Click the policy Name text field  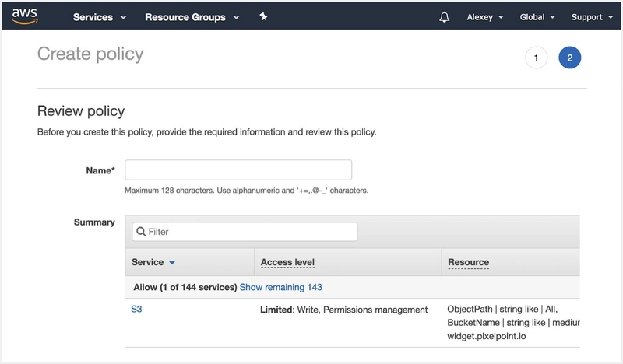(238, 170)
